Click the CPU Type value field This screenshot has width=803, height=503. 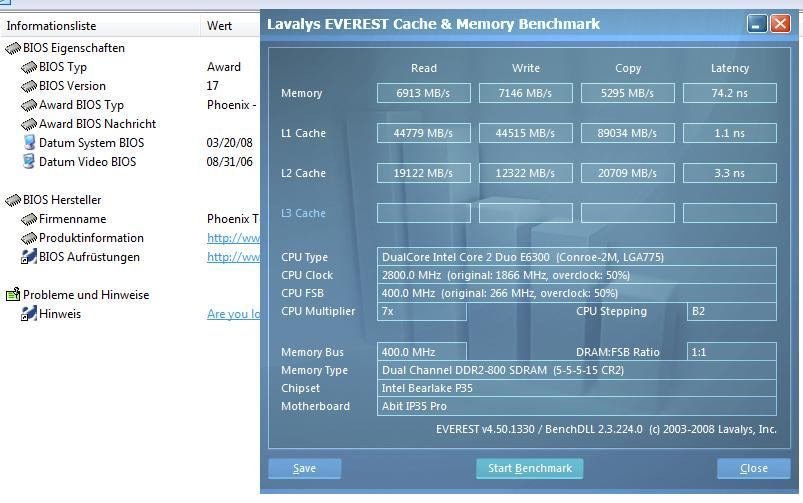(x=577, y=257)
